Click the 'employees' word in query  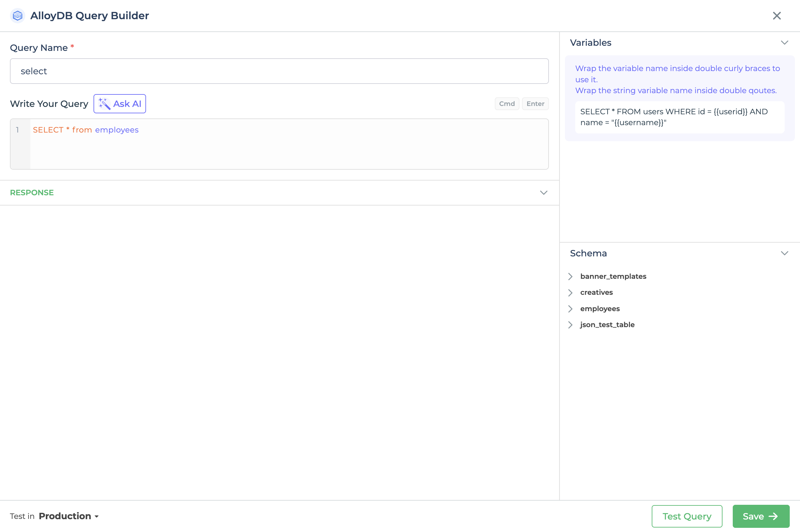click(x=117, y=130)
